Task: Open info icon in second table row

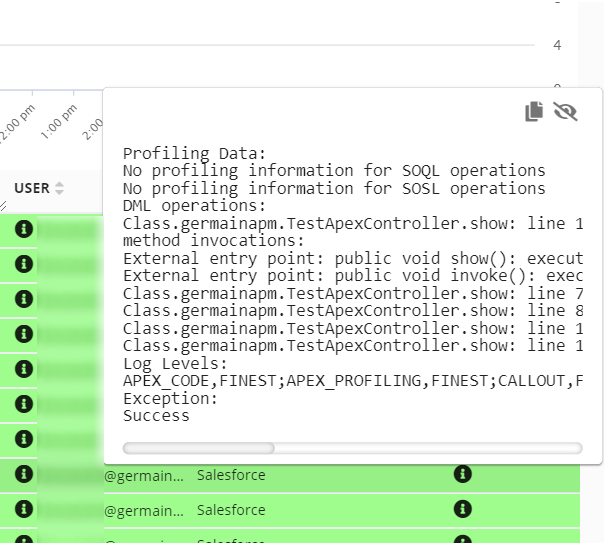Action: [24, 264]
